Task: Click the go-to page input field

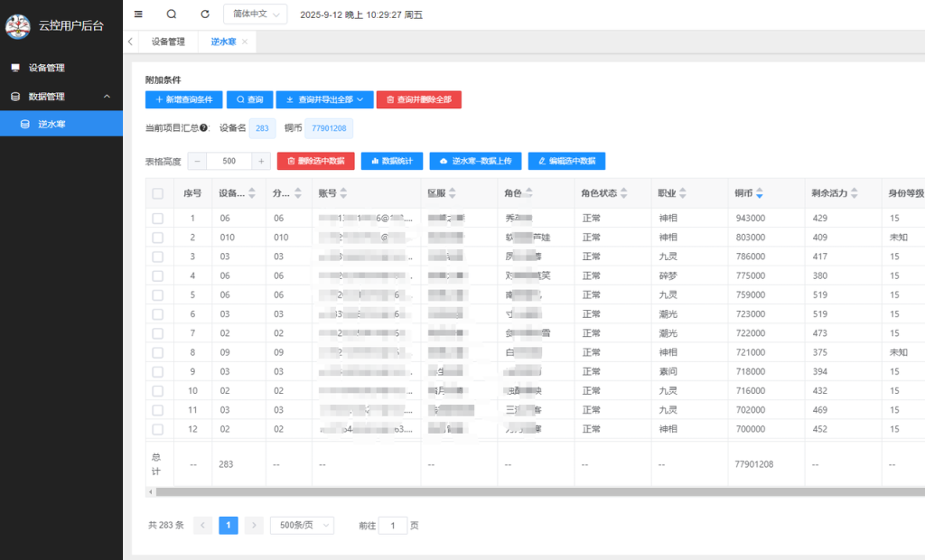Action: click(x=393, y=525)
